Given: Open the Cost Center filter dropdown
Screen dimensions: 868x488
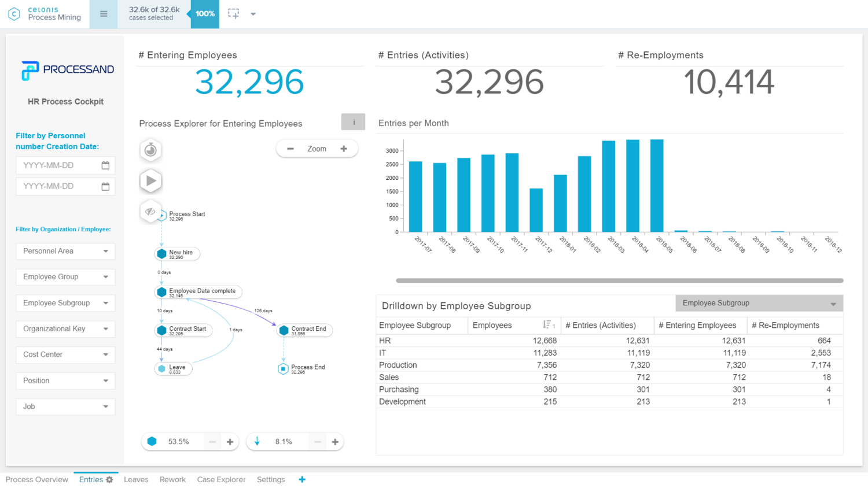Looking at the screenshot, I should (x=65, y=354).
